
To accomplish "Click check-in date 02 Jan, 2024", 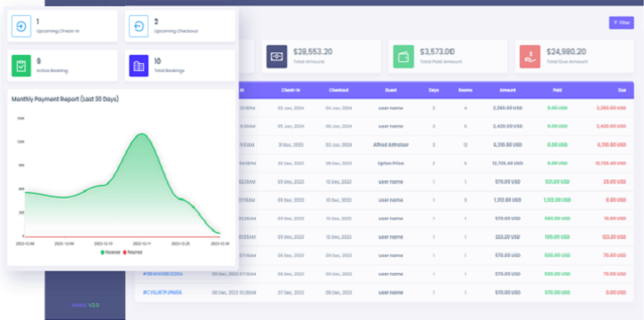I will pyautogui.click(x=290, y=108).
